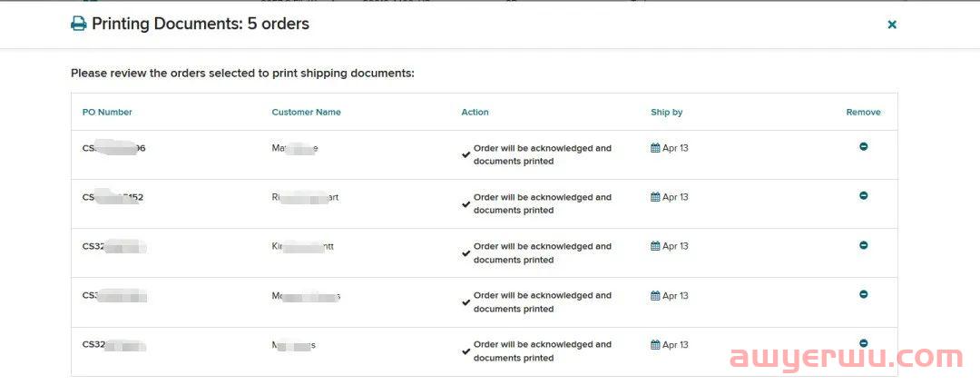
Task: Click the acknowledge checkmark in the fifth order row
Action: (465, 351)
